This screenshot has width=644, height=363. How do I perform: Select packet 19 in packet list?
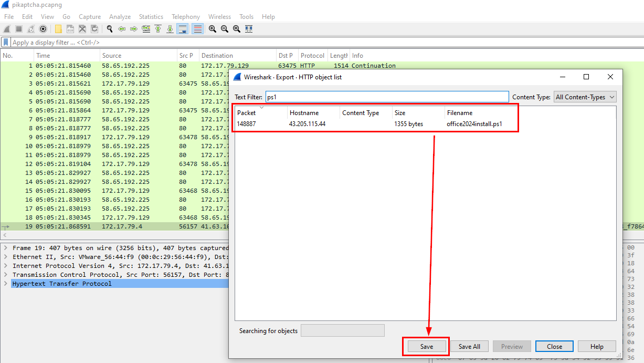[x=114, y=227]
